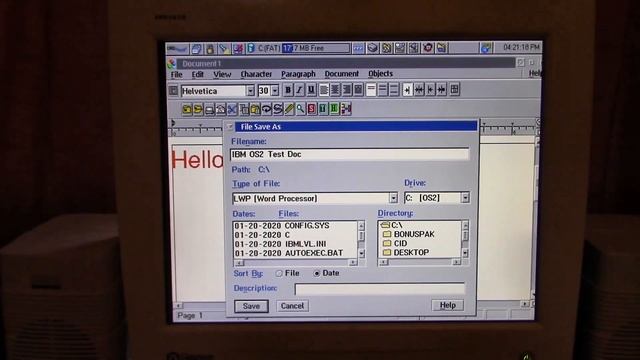640x360 pixels.
Task: Click the Cancel button
Action: pyautogui.click(x=292, y=306)
